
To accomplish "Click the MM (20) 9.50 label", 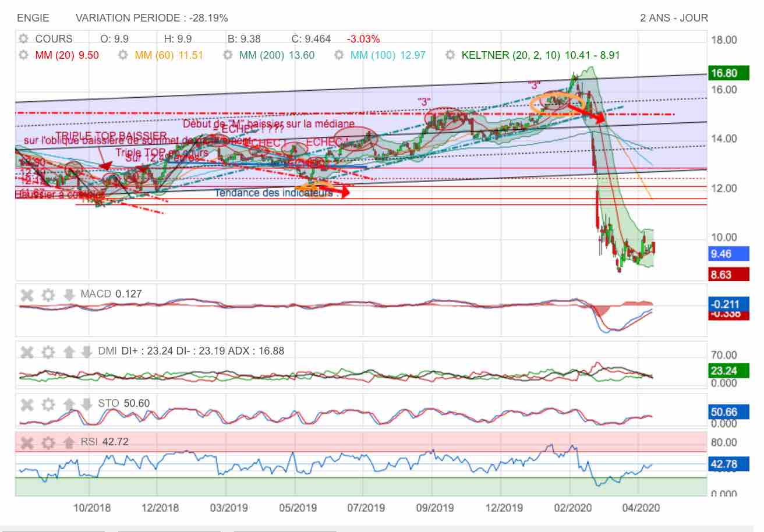I will point(67,55).
